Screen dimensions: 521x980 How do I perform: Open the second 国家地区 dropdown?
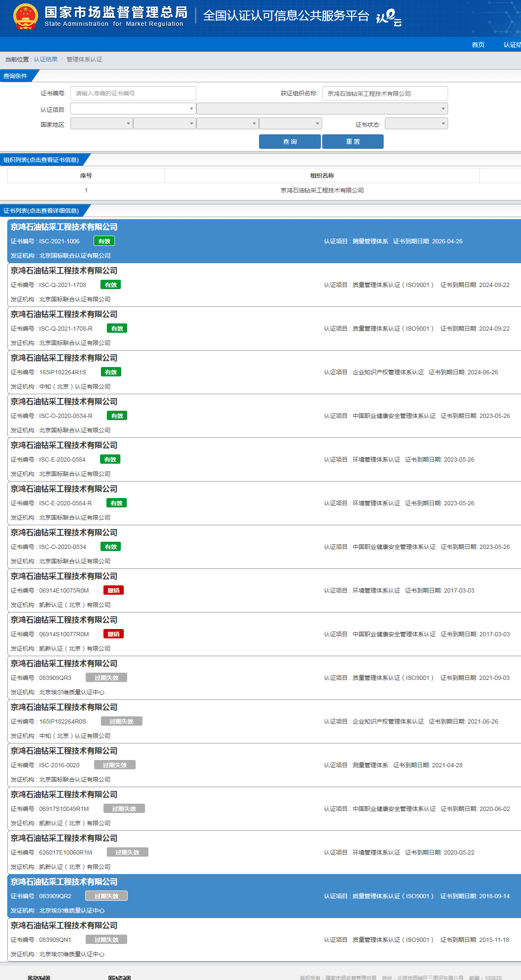(164, 123)
